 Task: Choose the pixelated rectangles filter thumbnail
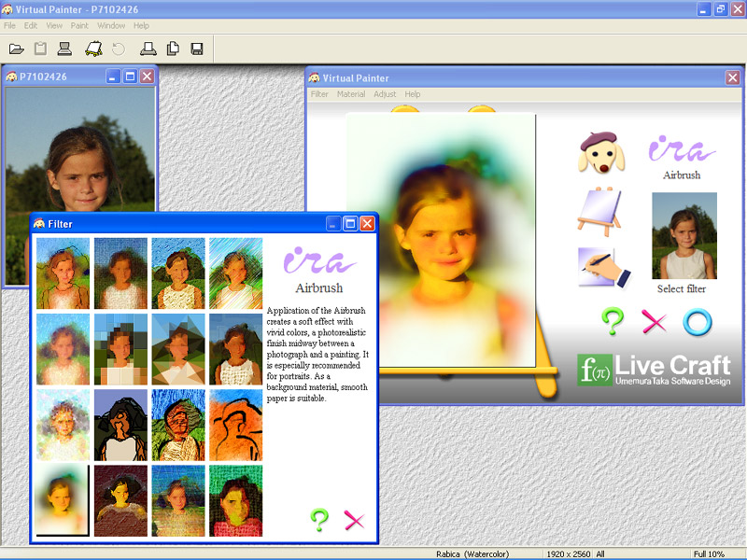point(120,349)
